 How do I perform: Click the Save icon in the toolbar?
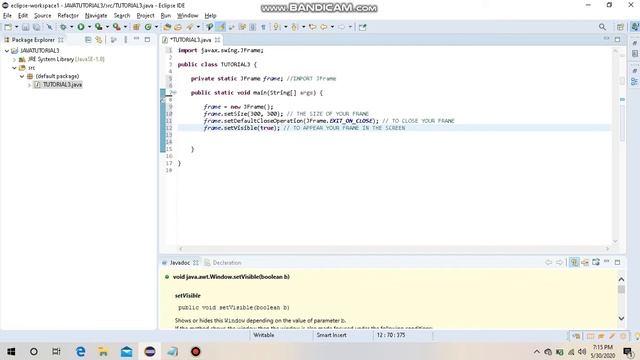pyautogui.click(x=26, y=27)
